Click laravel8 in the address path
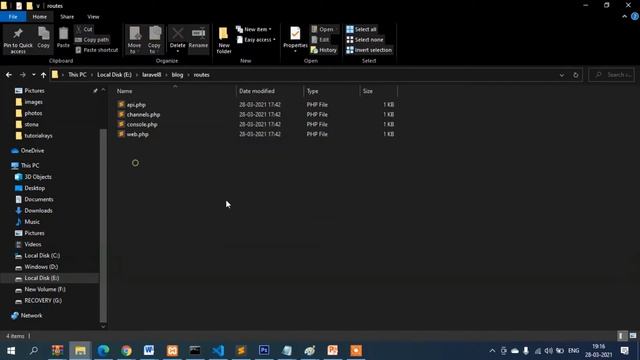The width and height of the screenshot is (640, 360). tap(151, 75)
